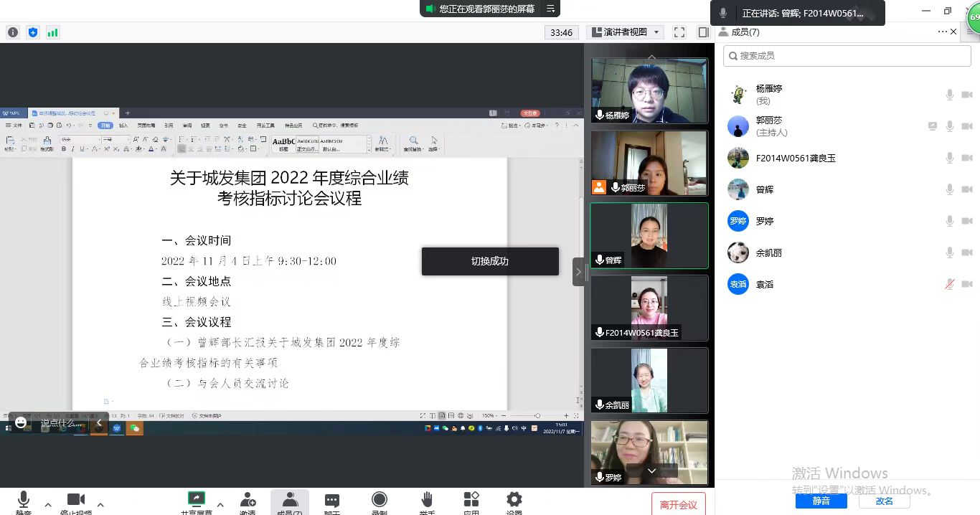980x515 pixels.
Task: Click the microphone mute icon in bottom toolbar
Action: pos(24,500)
